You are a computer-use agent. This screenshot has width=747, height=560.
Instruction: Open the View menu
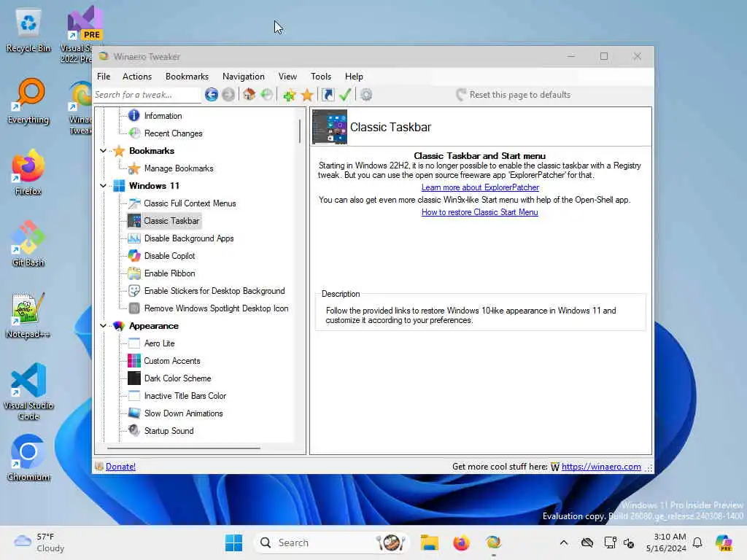(x=287, y=77)
